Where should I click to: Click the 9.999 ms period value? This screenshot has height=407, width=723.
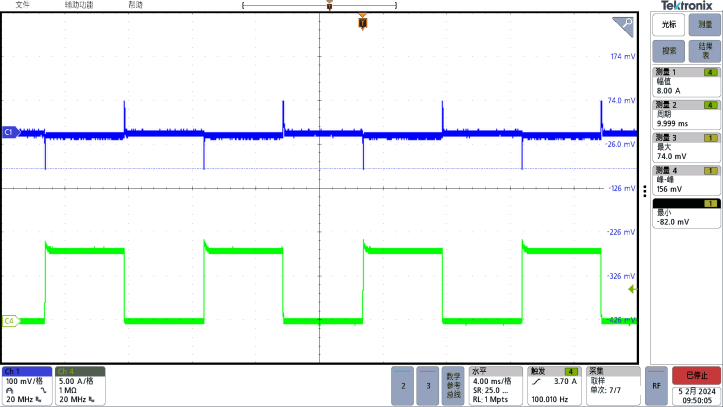[x=672, y=124]
